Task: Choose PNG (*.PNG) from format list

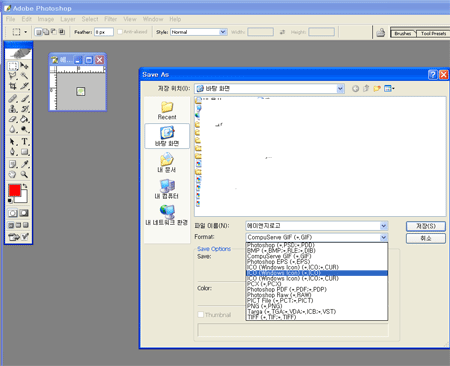Action: [265, 306]
